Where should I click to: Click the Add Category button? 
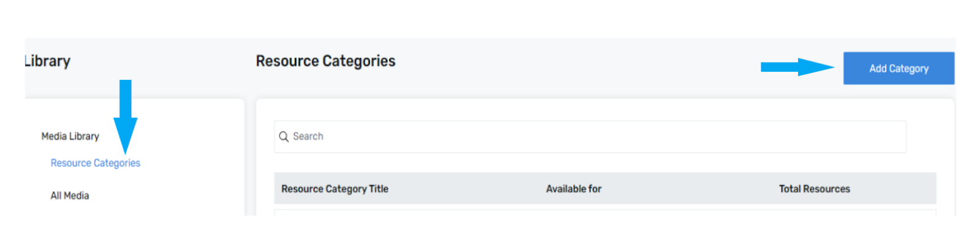coord(899,68)
